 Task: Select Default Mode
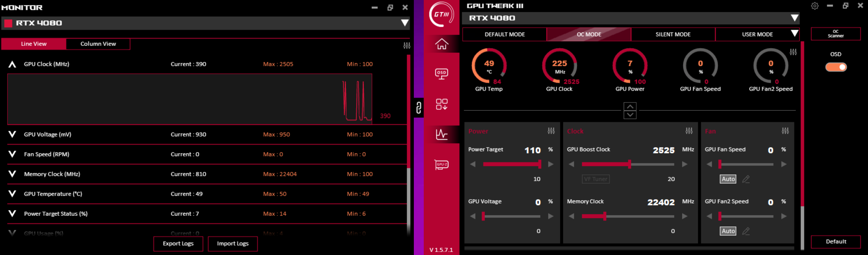[504, 34]
